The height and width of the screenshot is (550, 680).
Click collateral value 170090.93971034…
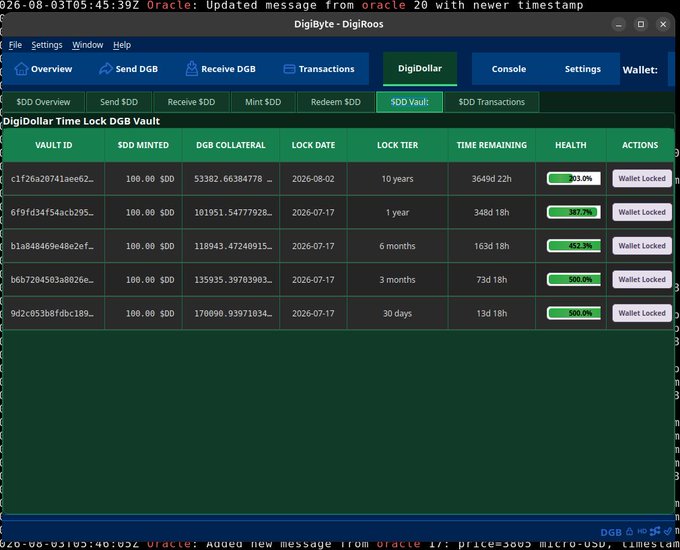[233, 313]
